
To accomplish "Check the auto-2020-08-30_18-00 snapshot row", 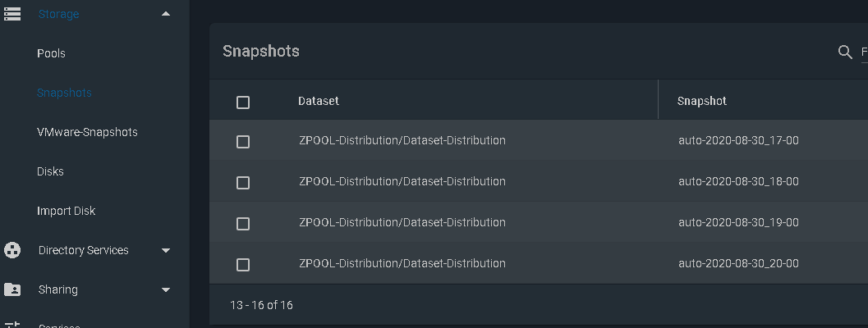I will point(243,183).
